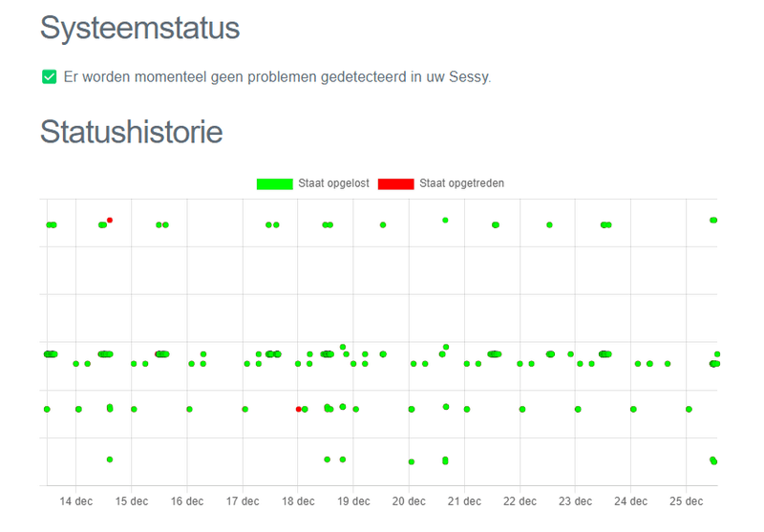Viewport: 764px width, 532px height.
Task: Select the single top-row dot after 19 dec
Action: [383, 225]
